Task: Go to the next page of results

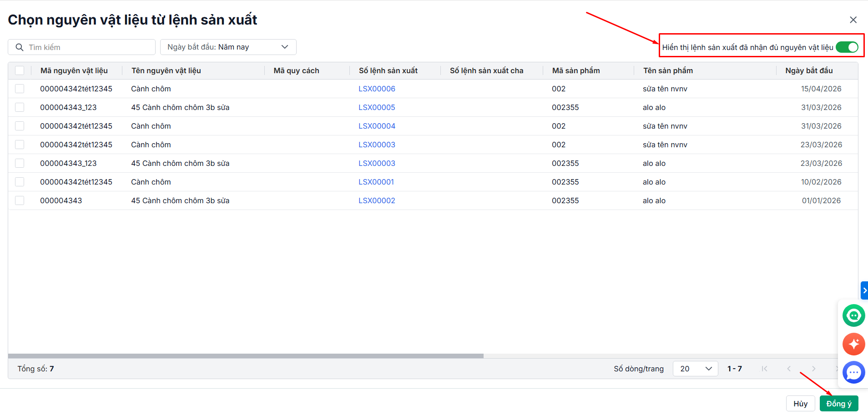Action: pyautogui.click(x=813, y=369)
